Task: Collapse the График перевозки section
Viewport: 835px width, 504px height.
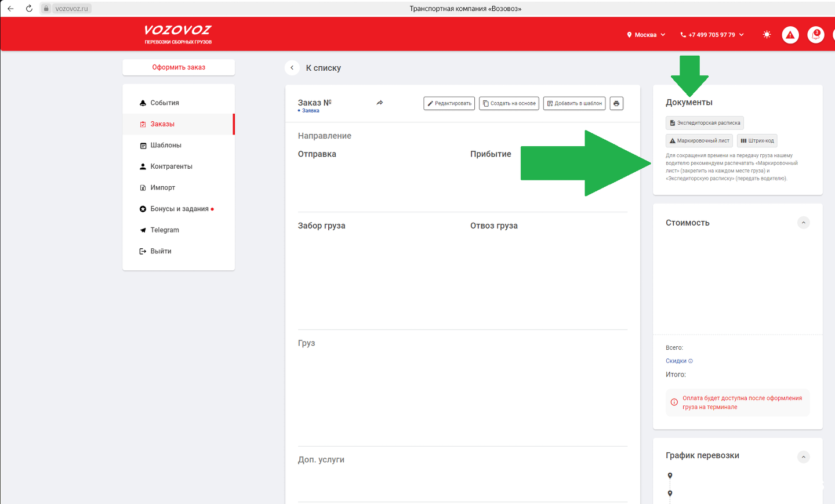Action: point(803,457)
